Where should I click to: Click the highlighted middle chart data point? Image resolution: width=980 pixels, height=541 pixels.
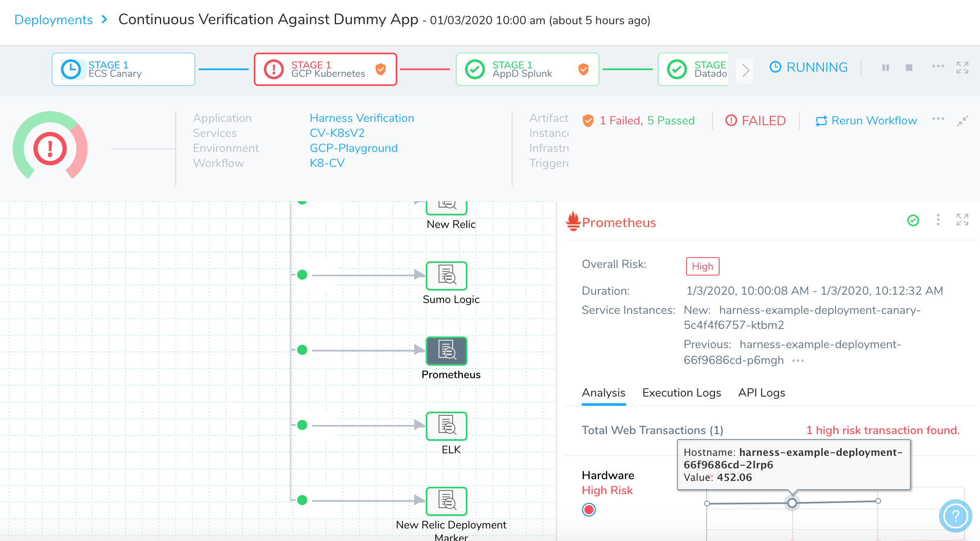tap(792, 503)
